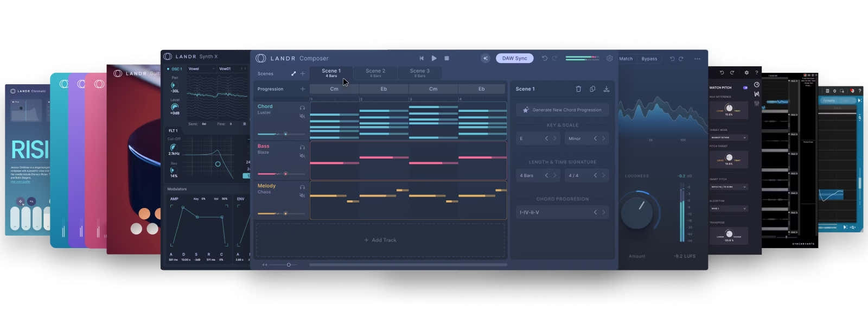
Task: Click the mastering Amount knob
Action: [637, 212]
